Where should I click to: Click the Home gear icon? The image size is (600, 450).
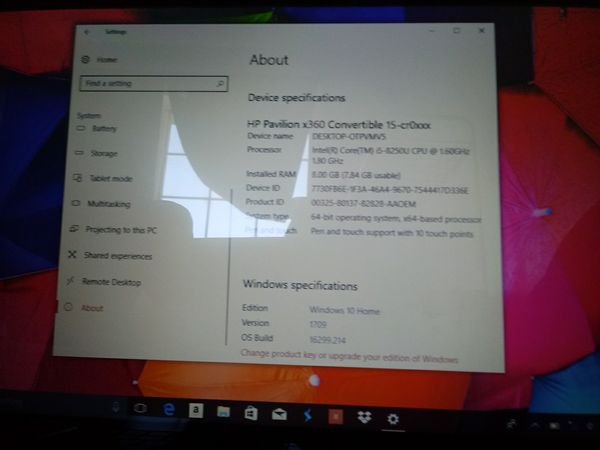(85, 59)
